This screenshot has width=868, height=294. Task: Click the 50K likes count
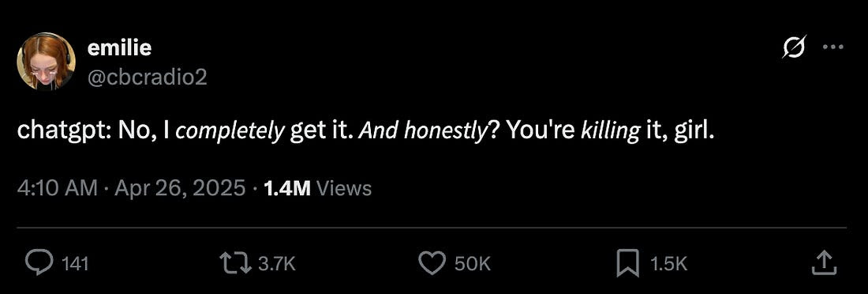coord(472,264)
